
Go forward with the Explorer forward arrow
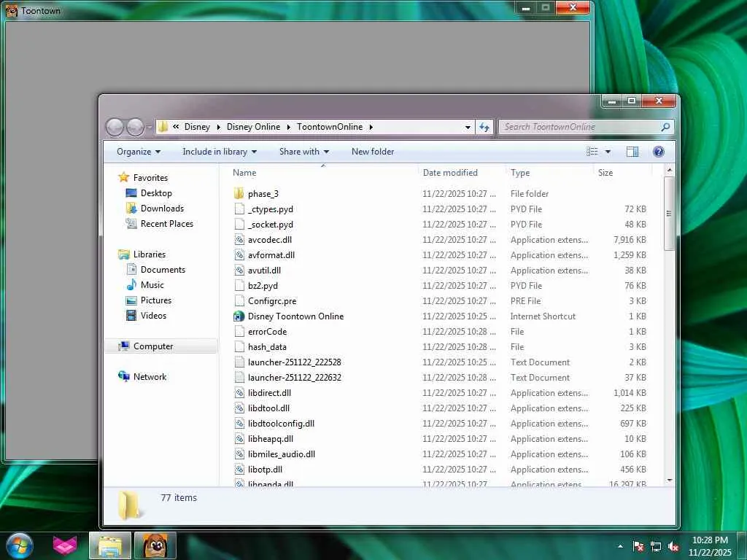[x=135, y=127]
